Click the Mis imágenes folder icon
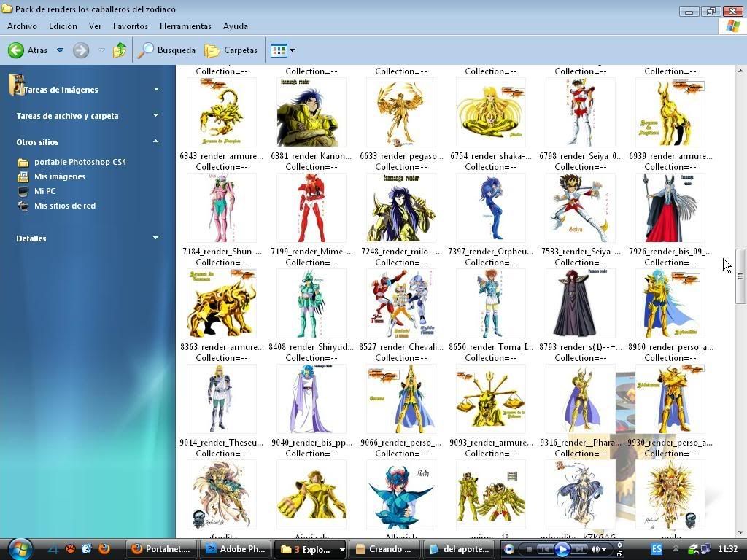The image size is (747, 560). [23, 176]
